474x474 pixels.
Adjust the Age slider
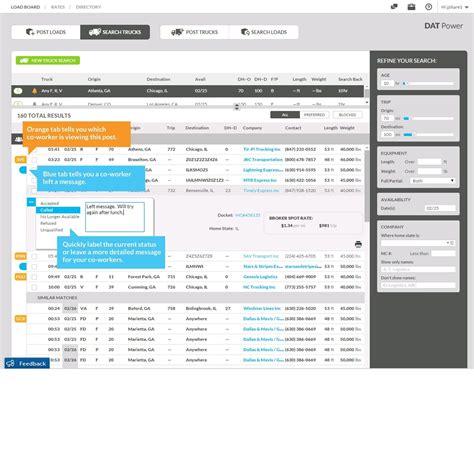[x=404, y=83]
